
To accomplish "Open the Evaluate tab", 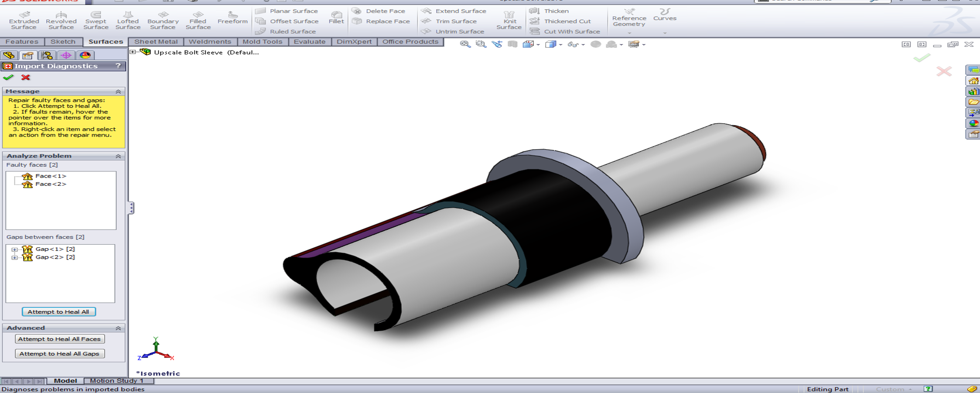I will click(309, 42).
